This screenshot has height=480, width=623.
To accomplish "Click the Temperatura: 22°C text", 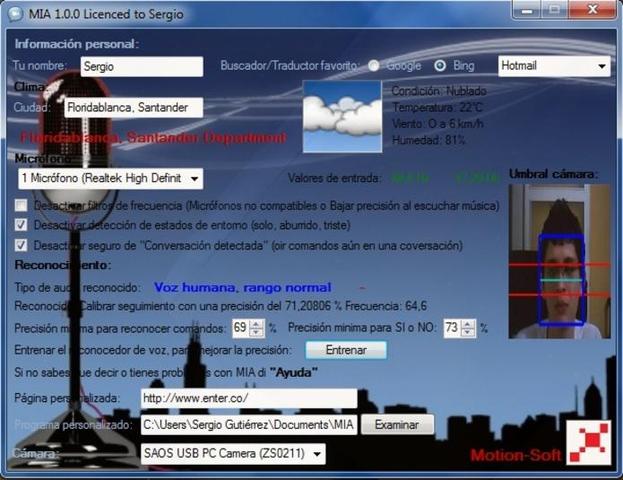I will [x=437, y=107].
